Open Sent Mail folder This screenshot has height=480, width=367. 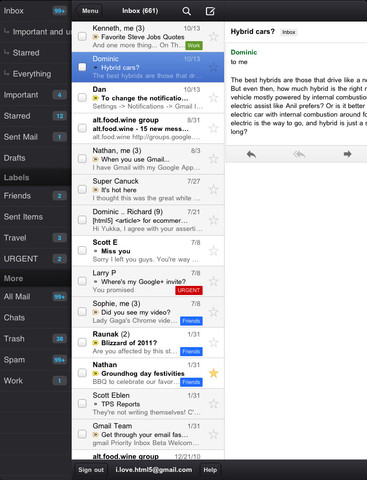[x=35, y=137]
